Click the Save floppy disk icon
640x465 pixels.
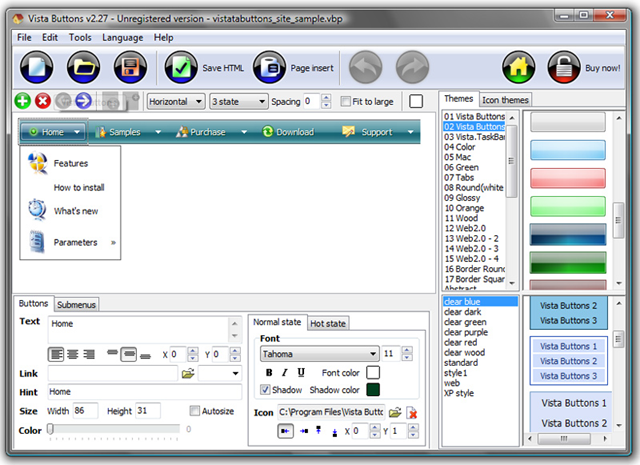tap(129, 68)
